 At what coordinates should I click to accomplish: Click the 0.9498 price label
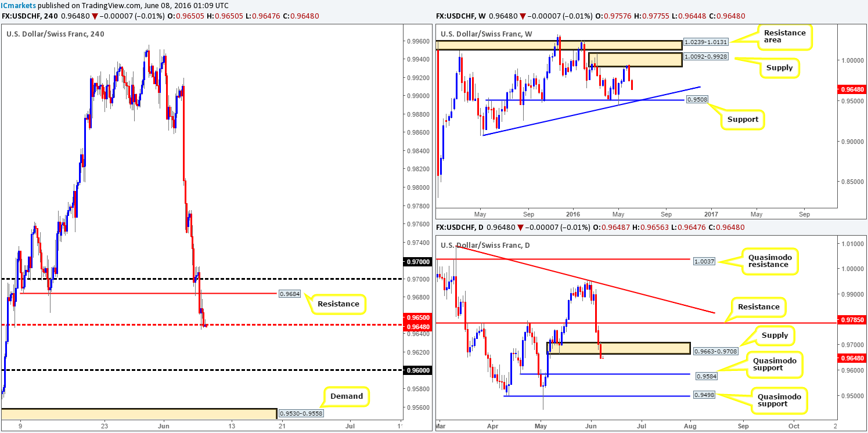[705, 396]
